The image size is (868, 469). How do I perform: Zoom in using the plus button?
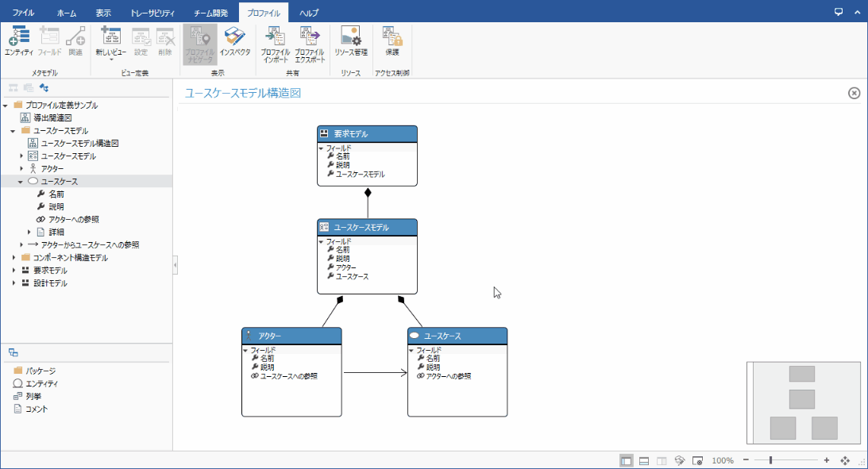click(x=826, y=459)
